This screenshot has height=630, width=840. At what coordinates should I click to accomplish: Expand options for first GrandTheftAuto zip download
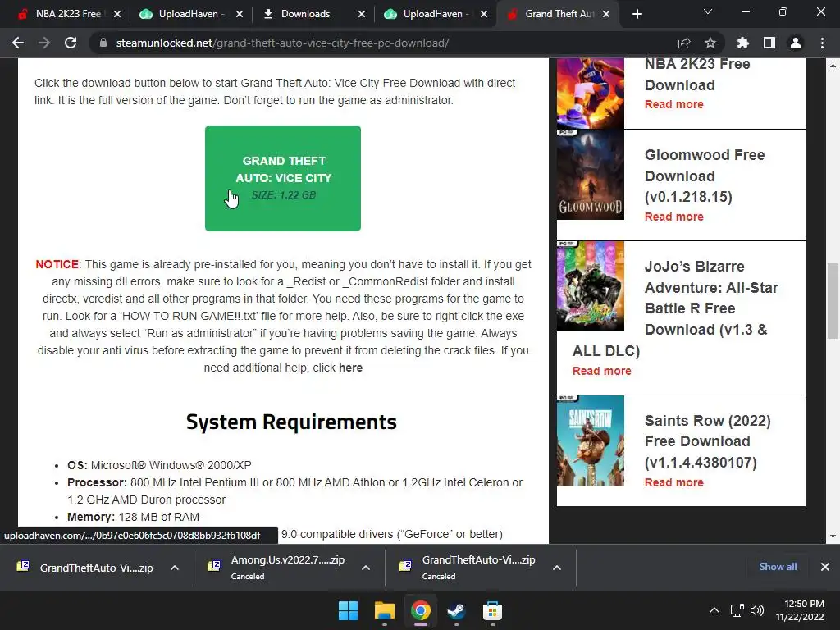coord(175,568)
